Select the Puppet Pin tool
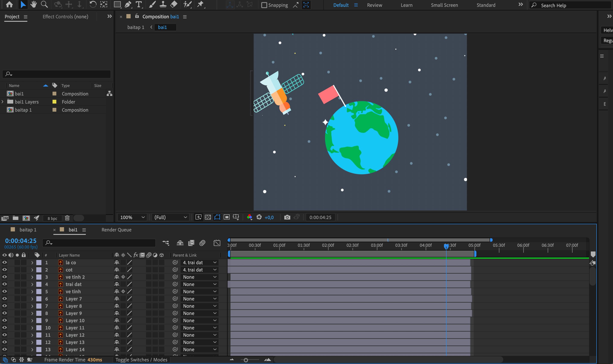 (200, 4)
